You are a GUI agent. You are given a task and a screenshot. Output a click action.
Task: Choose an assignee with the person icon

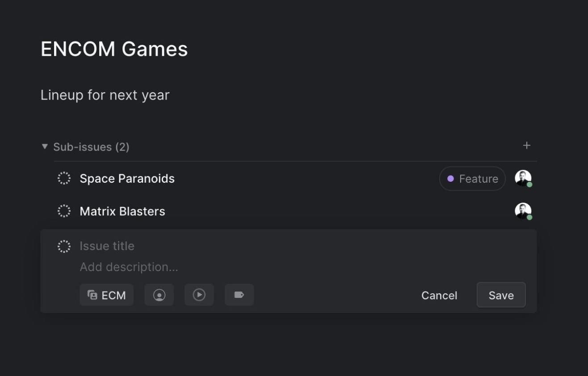pyautogui.click(x=159, y=295)
